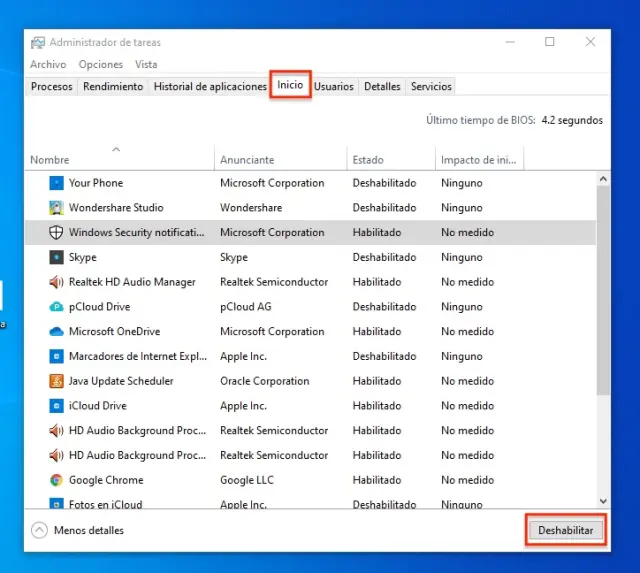The image size is (640, 573).
Task: Open the Archivo menu
Action: coord(48,64)
